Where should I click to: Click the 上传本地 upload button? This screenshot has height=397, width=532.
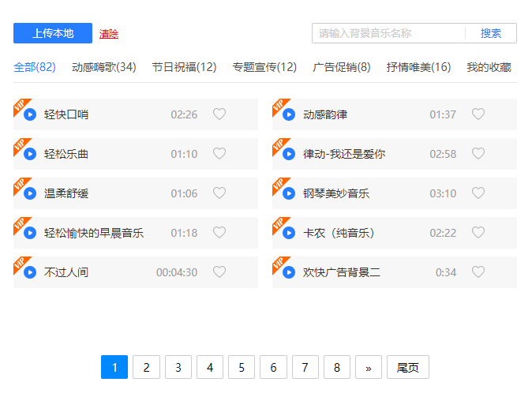[53, 33]
